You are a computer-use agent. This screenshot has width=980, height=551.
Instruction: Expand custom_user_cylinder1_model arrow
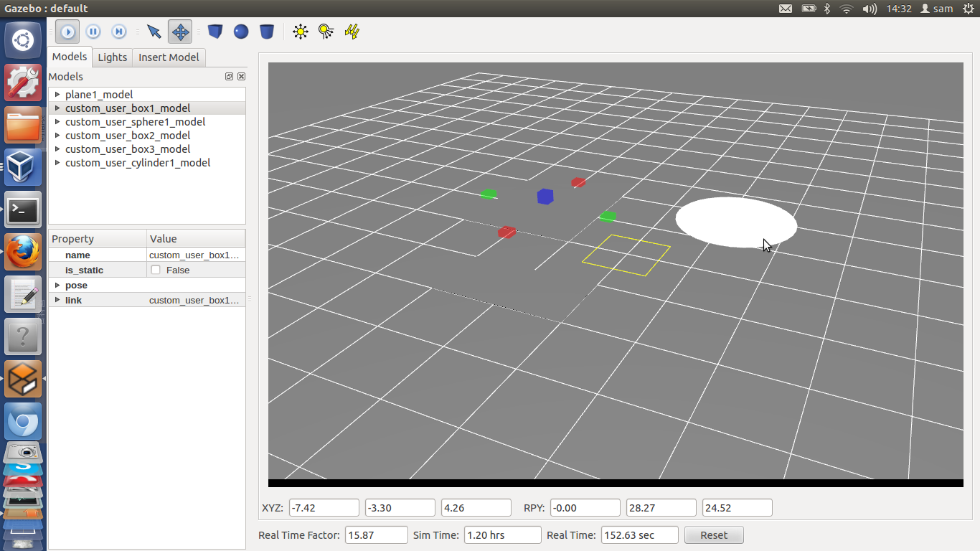click(x=57, y=162)
